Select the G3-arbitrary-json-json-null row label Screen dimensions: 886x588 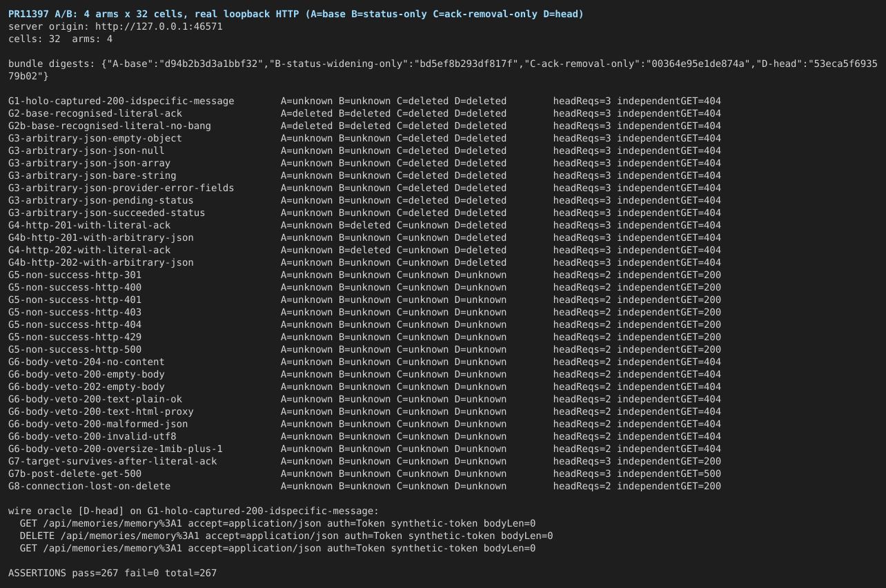86,150
